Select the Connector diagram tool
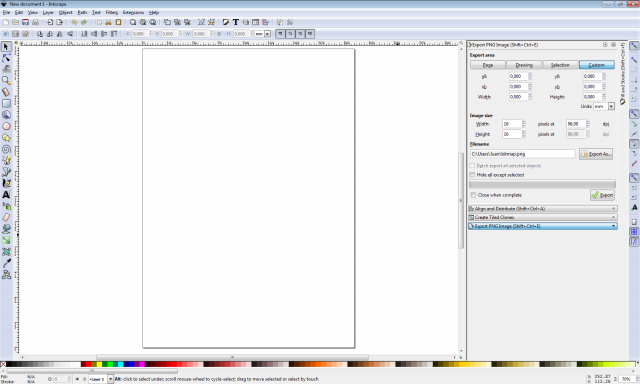This screenshot has width=640, height=384. [x=6, y=275]
